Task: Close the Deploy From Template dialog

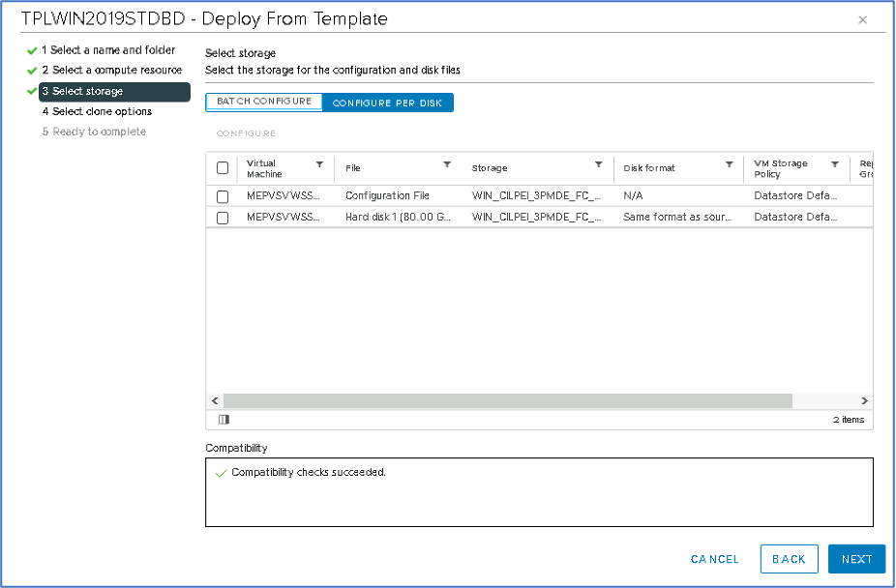Action: [x=862, y=19]
